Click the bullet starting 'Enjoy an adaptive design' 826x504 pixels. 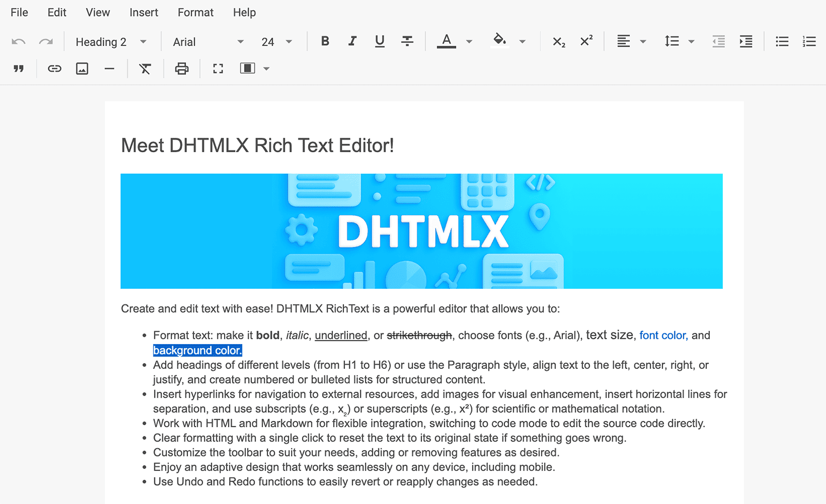coord(354,467)
